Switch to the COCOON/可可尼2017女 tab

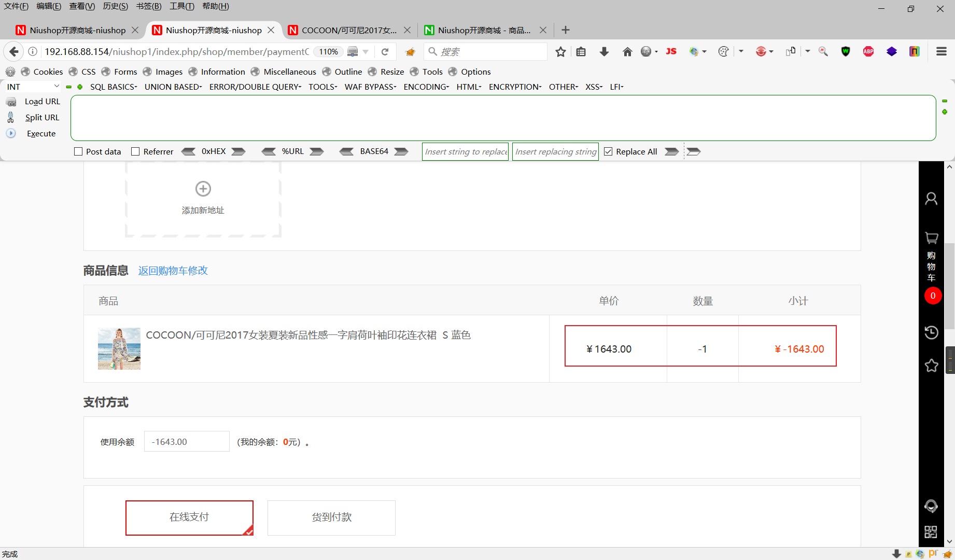point(349,30)
